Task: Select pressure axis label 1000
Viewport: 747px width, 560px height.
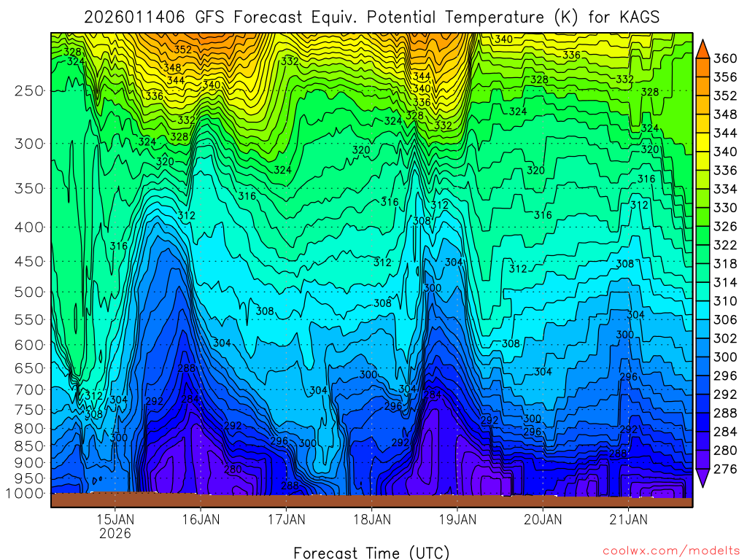Action: [x=24, y=494]
